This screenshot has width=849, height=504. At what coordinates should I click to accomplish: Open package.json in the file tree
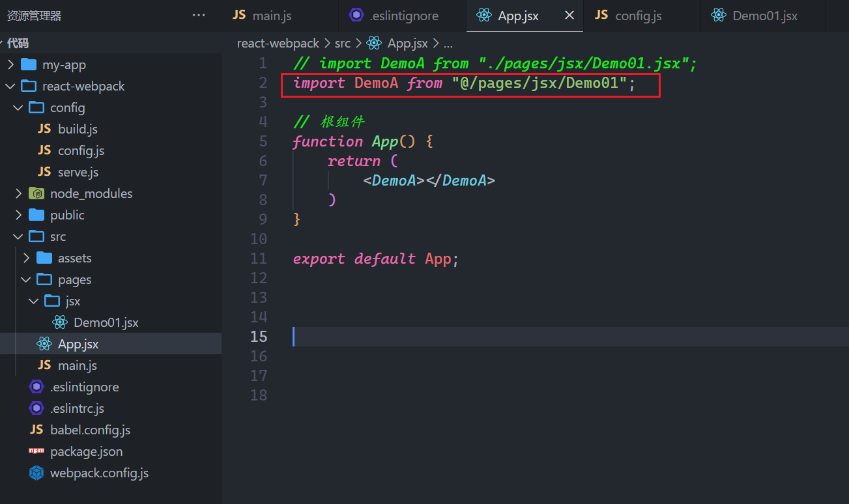pyautogui.click(x=86, y=451)
